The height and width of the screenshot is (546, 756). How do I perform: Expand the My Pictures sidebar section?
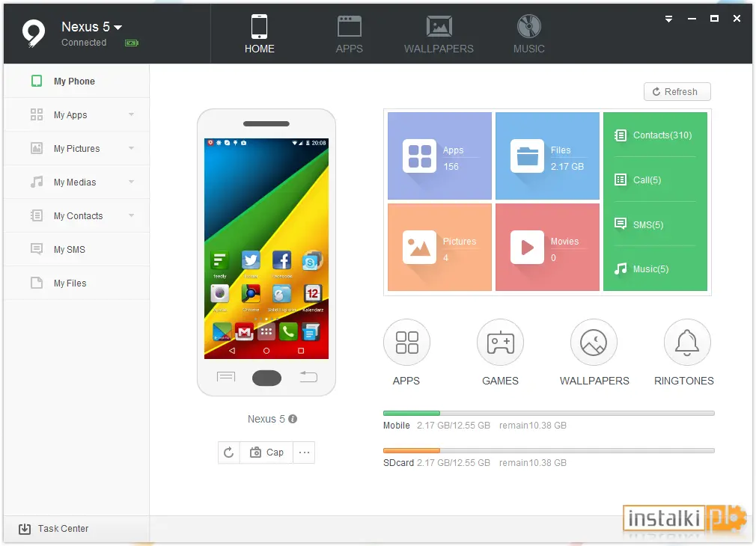pos(131,148)
